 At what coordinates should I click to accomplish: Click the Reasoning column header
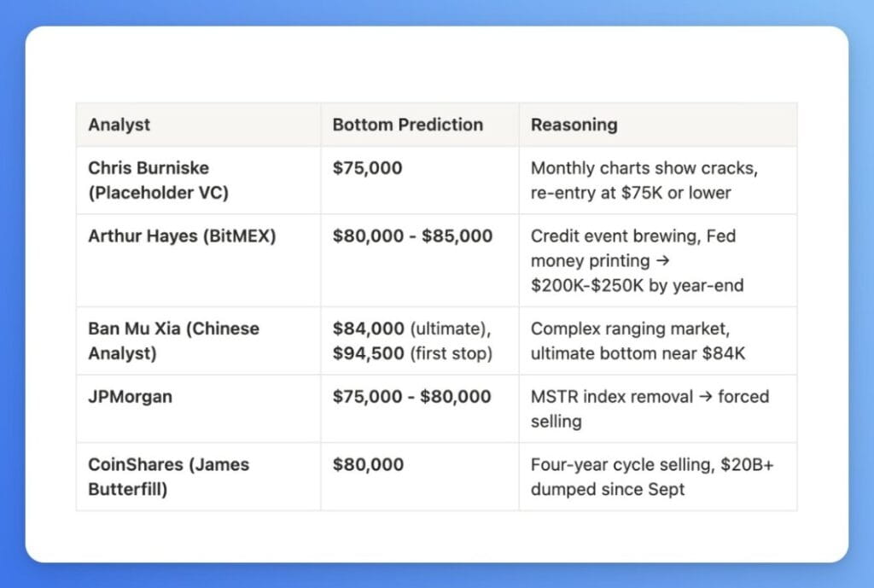[574, 125]
